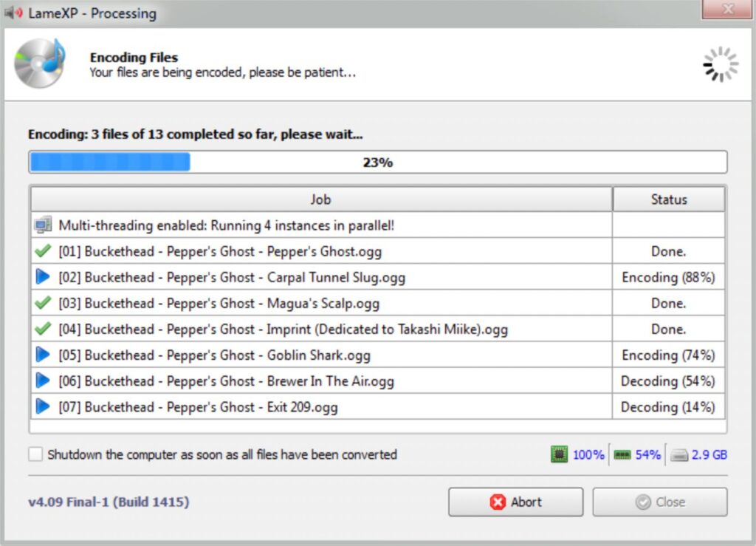Click the disk space drive icon
The width and height of the screenshot is (756, 546).
tap(679, 455)
